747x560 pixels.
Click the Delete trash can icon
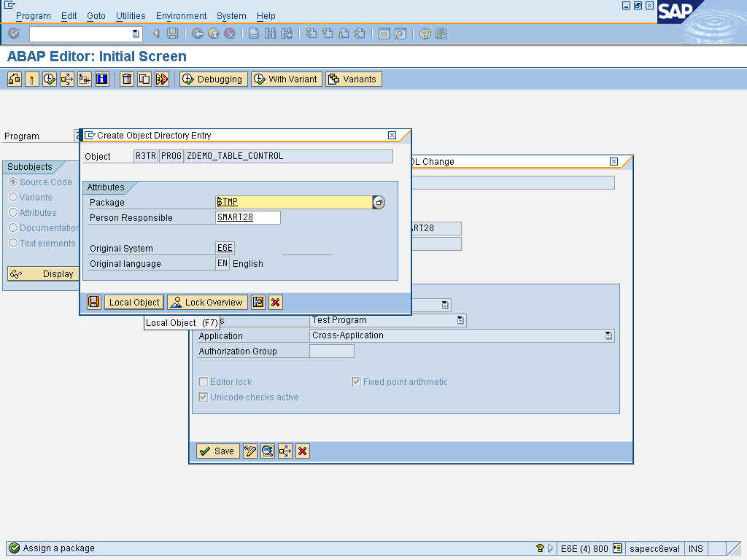coord(127,79)
